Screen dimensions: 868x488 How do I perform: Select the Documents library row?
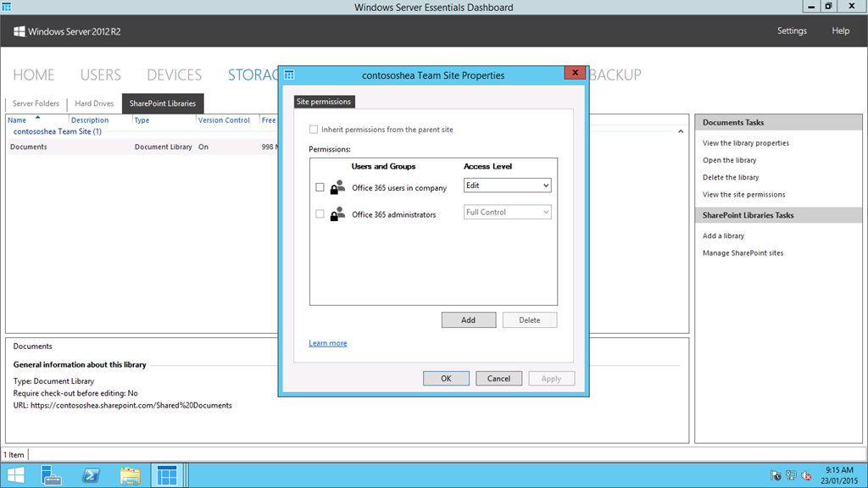pos(29,147)
